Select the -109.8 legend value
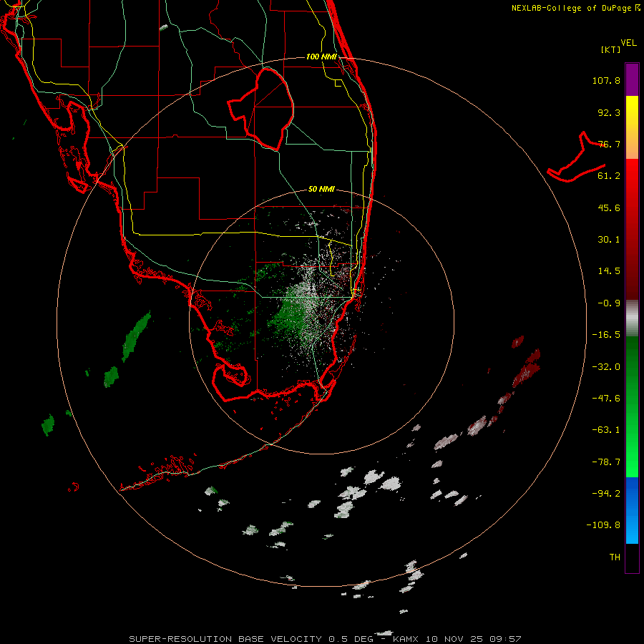 tap(603, 525)
